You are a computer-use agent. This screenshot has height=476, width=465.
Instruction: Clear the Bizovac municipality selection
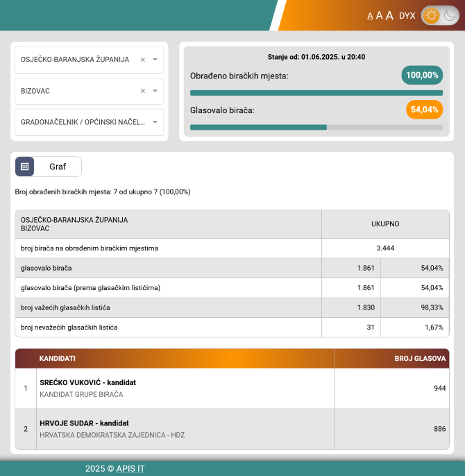pyautogui.click(x=143, y=91)
